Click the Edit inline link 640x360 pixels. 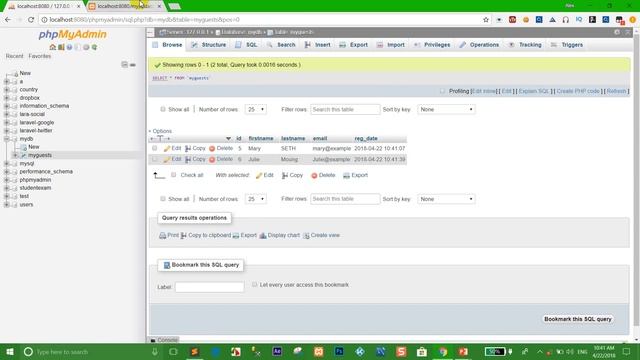[484, 91]
